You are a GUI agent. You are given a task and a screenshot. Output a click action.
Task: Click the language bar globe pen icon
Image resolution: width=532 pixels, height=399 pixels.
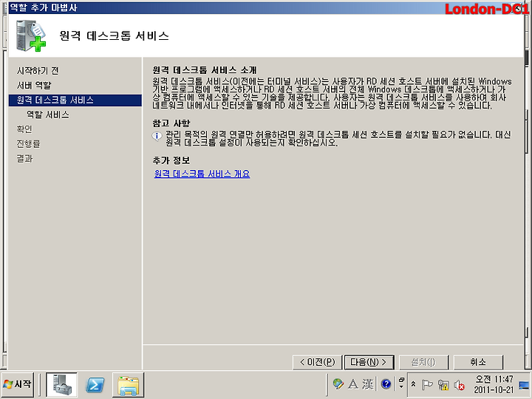(338, 384)
